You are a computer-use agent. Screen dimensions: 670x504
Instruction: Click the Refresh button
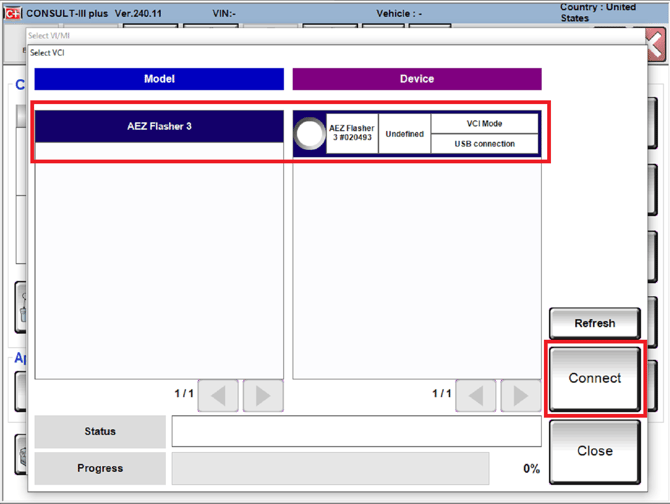[595, 323]
